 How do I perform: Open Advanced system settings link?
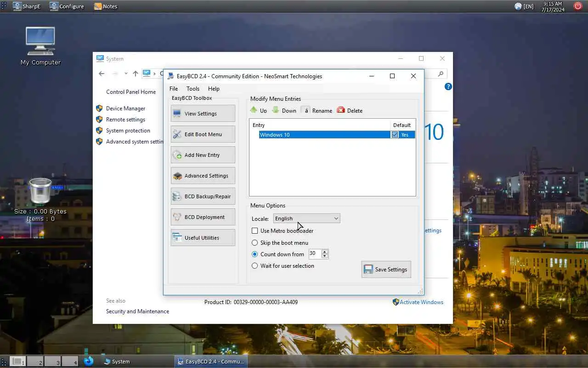click(135, 142)
